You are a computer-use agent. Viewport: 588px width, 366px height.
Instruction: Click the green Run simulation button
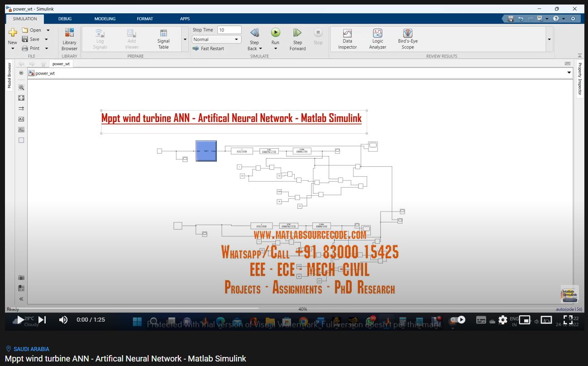pyautogui.click(x=275, y=33)
